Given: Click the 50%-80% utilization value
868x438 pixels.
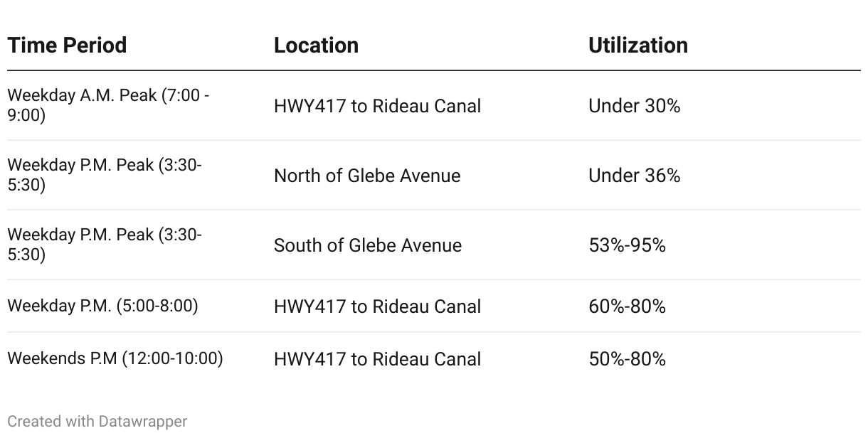Looking at the screenshot, I should click(x=628, y=359).
